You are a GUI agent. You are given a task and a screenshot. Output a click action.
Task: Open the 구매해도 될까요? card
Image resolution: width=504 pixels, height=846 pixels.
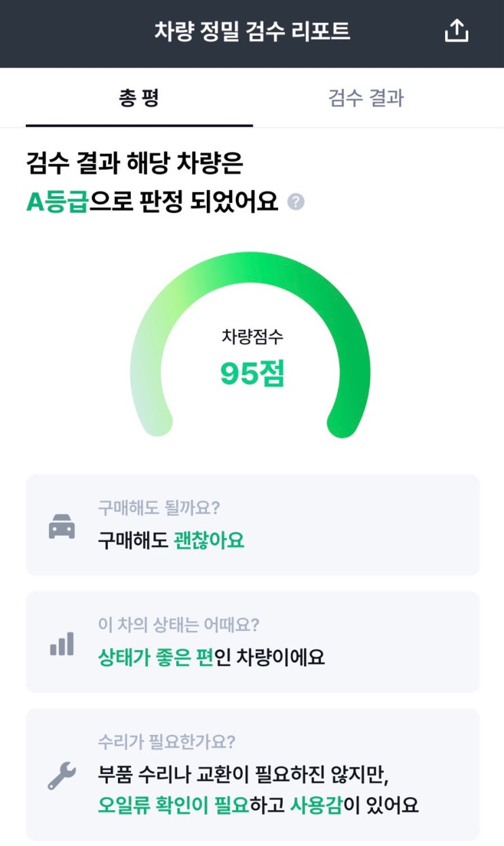(x=252, y=524)
